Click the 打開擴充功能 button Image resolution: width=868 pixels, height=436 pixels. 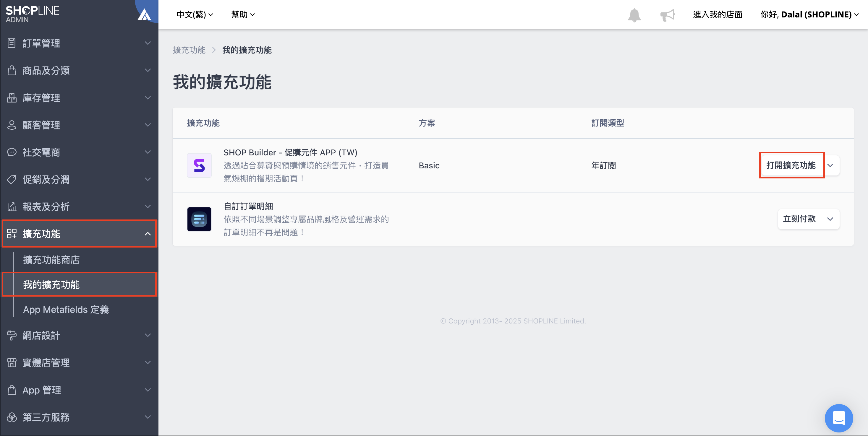coord(791,165)
